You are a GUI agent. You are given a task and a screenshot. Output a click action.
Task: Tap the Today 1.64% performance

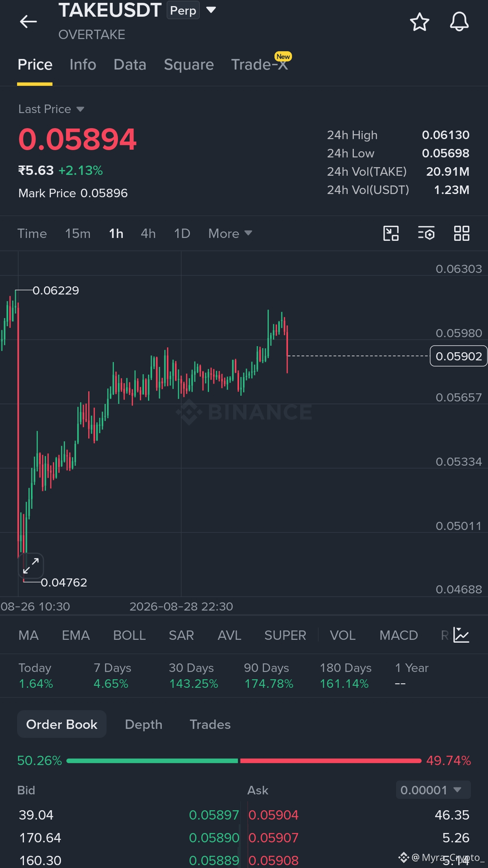36,676
